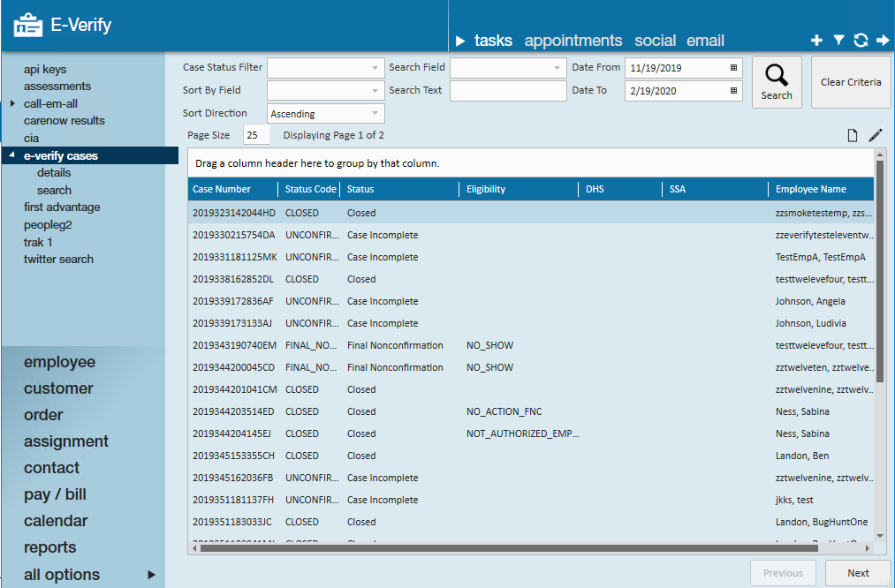Select peopleg2 in sidebar

click(x=48, y=225)
